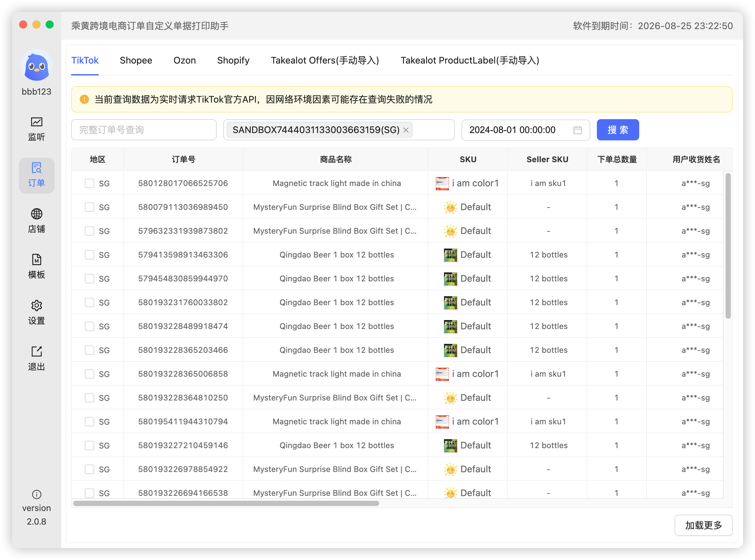Viewport: 755px width, 560px height.
Task: Check the checkbox for order 580193227210459146
Action: pyautogui.click(x=89, y=445)
